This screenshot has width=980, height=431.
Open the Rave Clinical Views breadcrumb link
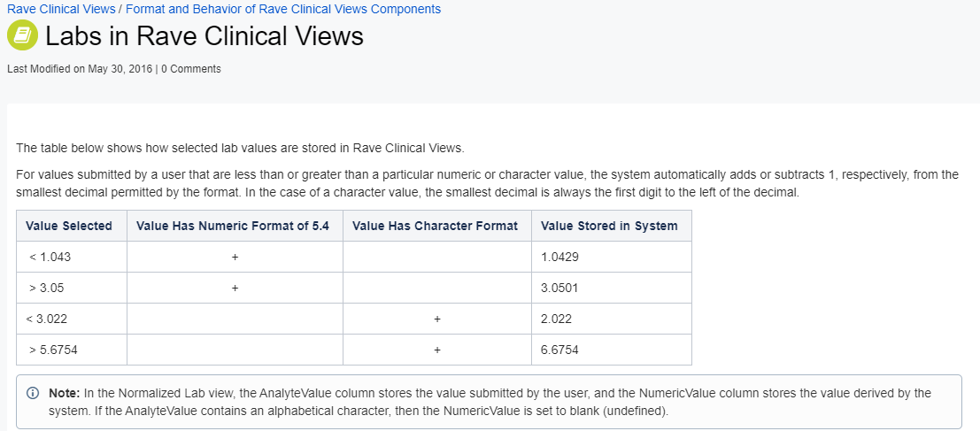(x=61, y=10)
